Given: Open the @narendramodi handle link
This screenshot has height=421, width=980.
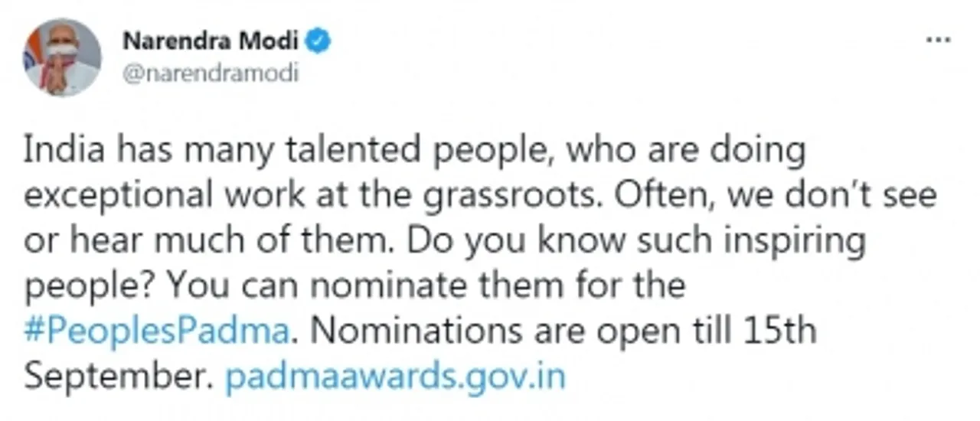Looking at the screenshot, I should tap(210, 75).
